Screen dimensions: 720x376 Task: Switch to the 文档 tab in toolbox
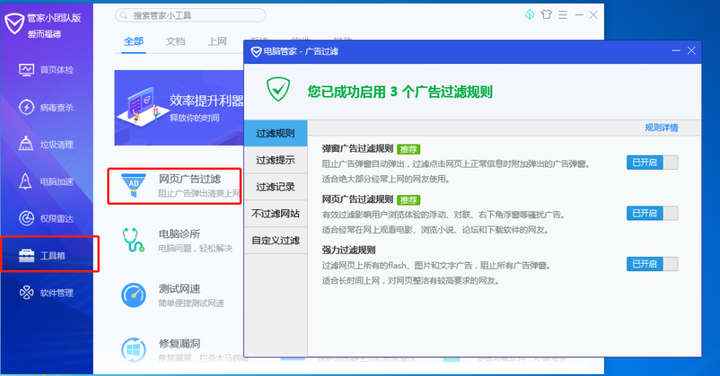[x=175, y=41]
